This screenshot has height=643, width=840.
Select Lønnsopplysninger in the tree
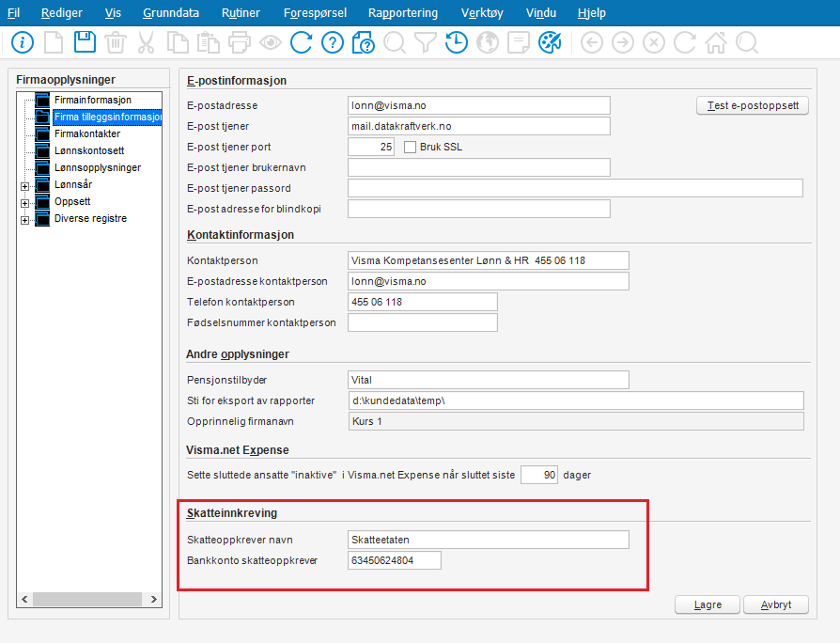98,167
